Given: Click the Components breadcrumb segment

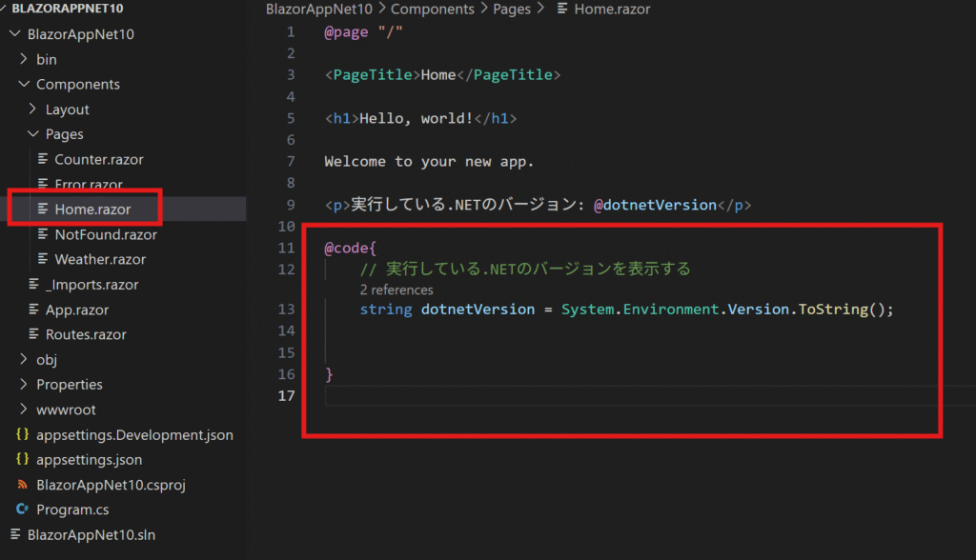Looking at the screenshot, I should coord(432,9).
